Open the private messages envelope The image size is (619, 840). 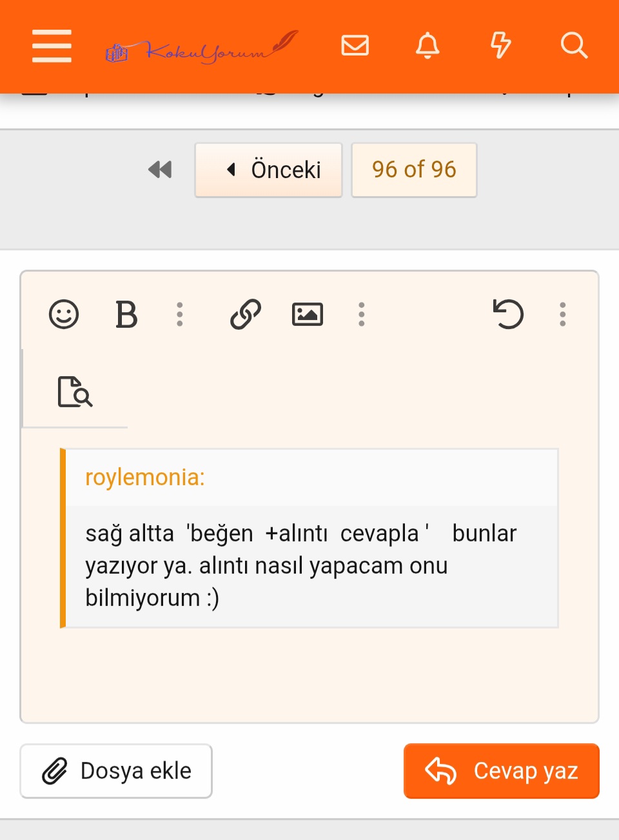point(355,46)
